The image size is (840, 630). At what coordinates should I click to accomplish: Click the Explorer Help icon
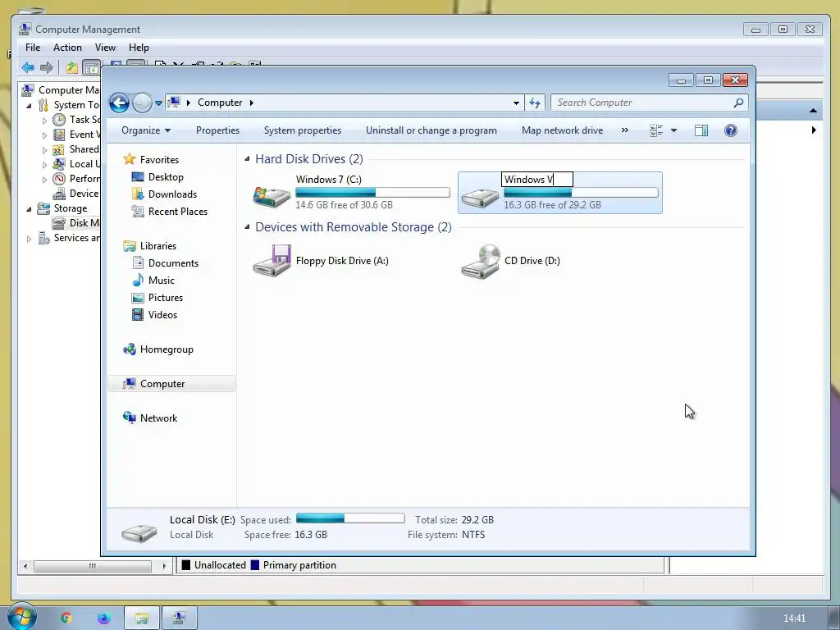point(730,130)
